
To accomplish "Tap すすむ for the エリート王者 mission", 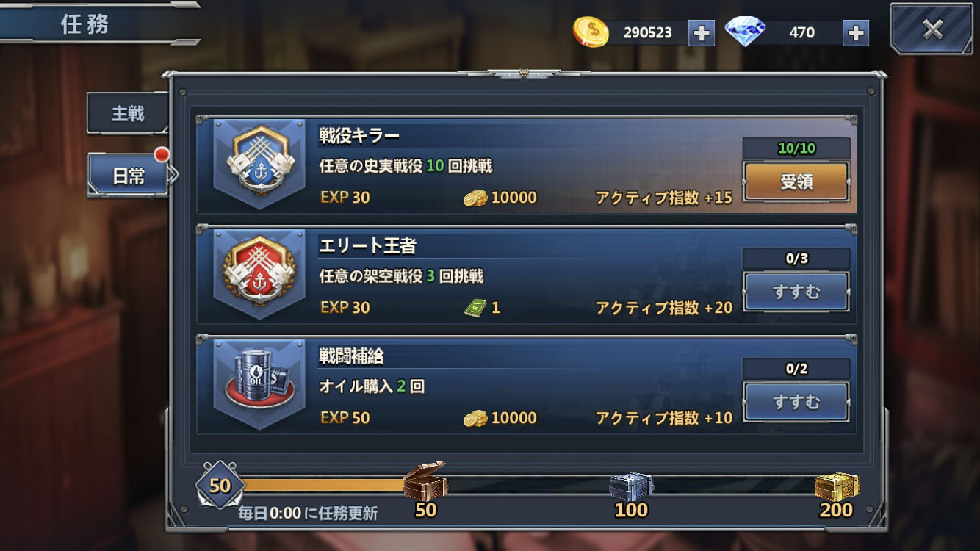I will (796, 292).
